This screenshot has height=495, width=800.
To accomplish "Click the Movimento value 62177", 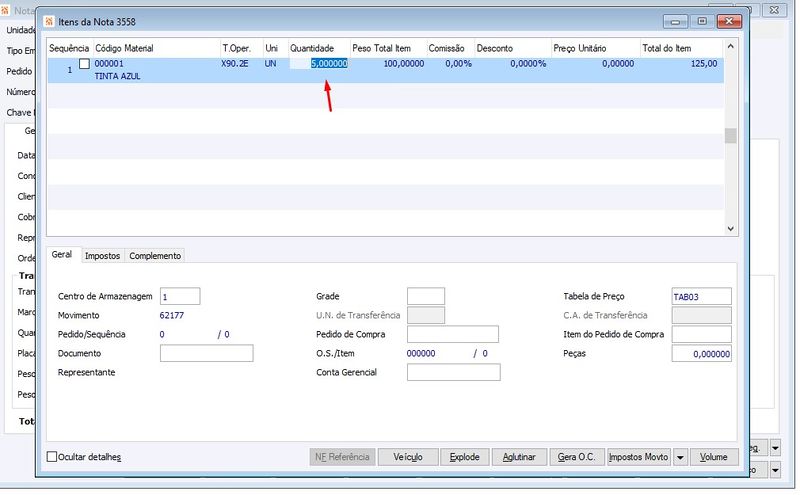I will (x=171, y=315).
